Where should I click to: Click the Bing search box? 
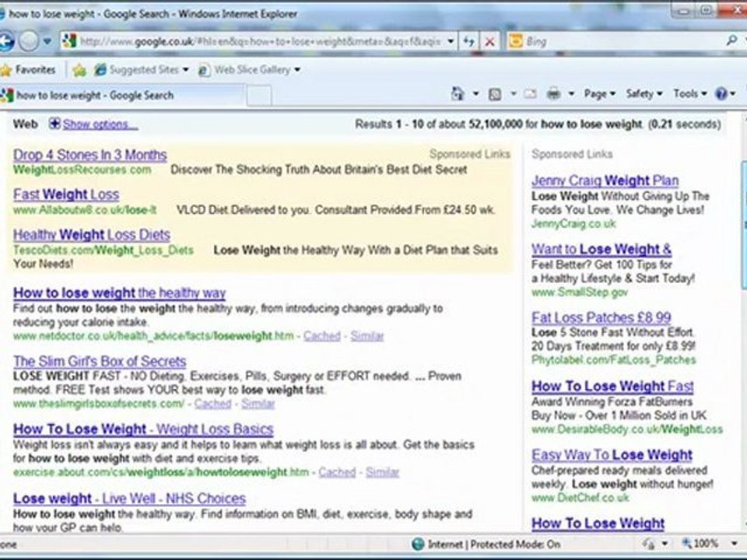pos(623,41)
